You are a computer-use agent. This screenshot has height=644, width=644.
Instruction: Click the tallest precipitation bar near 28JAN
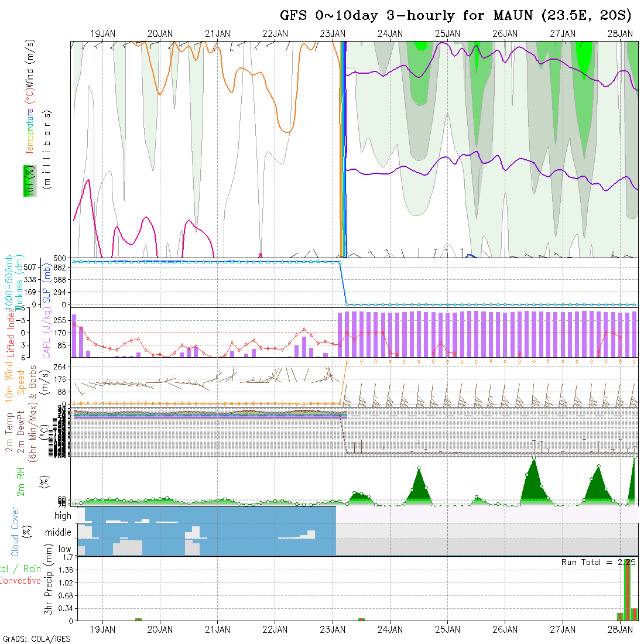coord(627,590)
